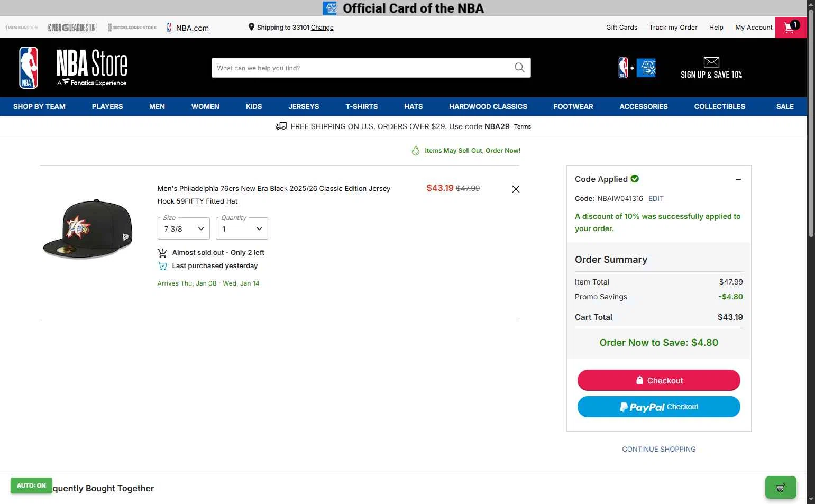Open the NBA G League Store logo
Image resolution: width=815 pixels, height=504 pixels.
click(72, 28)
